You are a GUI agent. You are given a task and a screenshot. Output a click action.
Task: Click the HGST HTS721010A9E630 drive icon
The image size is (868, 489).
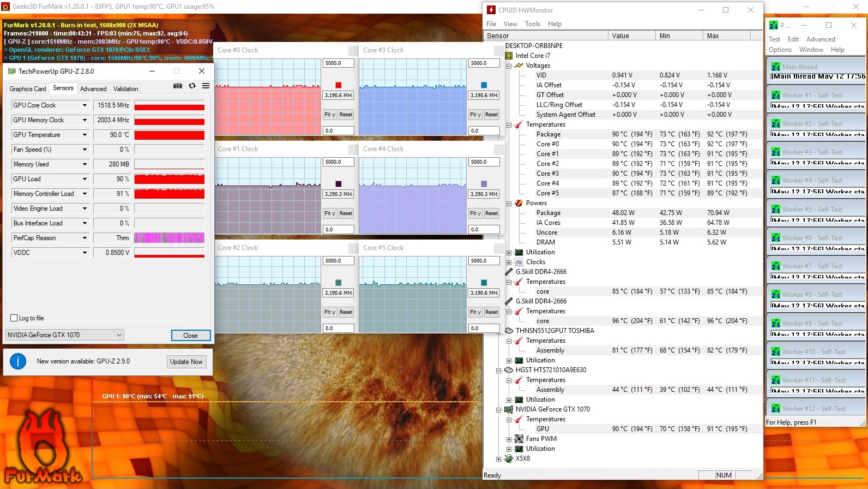coord(509,370)
